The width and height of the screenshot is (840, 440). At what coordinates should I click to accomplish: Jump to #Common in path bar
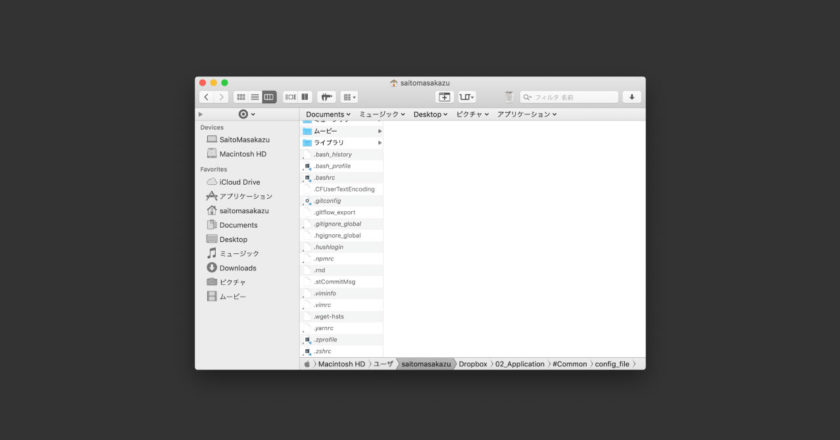click(569, 364)
